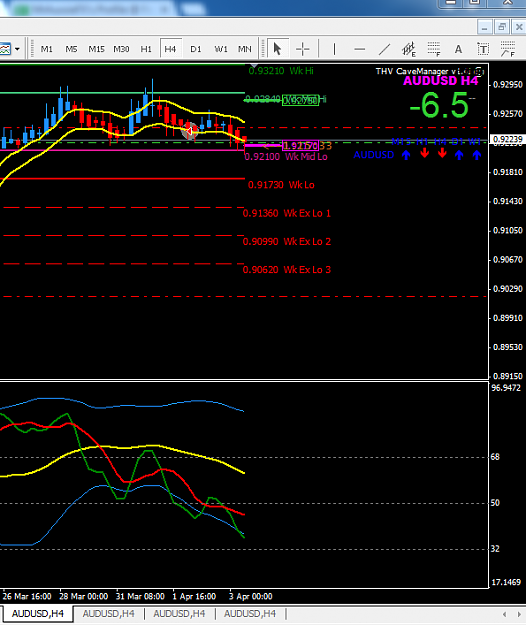Select the M1 timeframe
The width and height of the screenshot is (526, 625).
[47, 49]
